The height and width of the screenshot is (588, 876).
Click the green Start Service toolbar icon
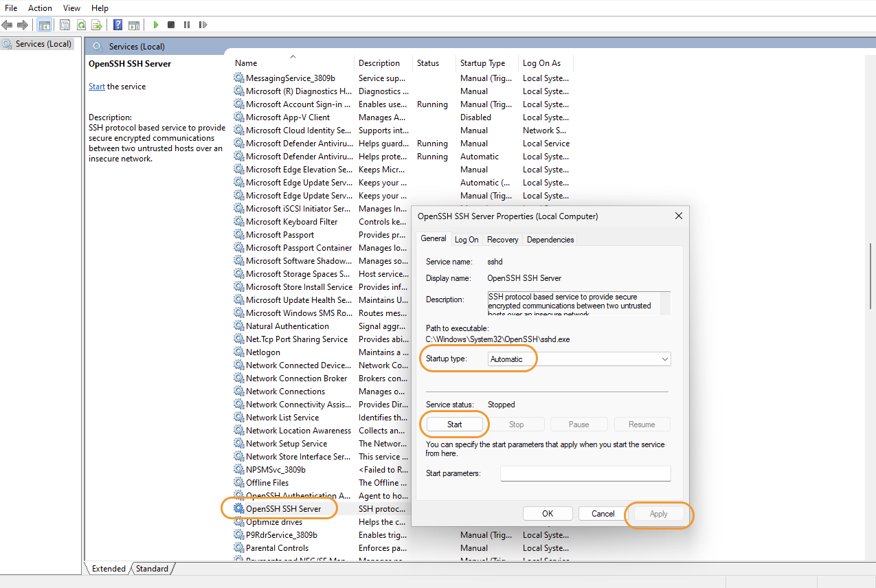[x=156, y=25]
